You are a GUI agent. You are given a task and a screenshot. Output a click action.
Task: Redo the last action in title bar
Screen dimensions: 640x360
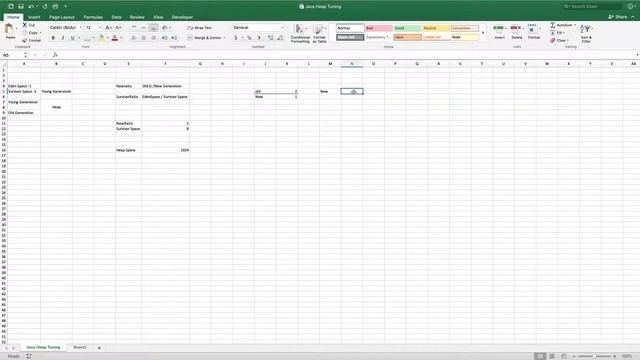tap(45, 7)
